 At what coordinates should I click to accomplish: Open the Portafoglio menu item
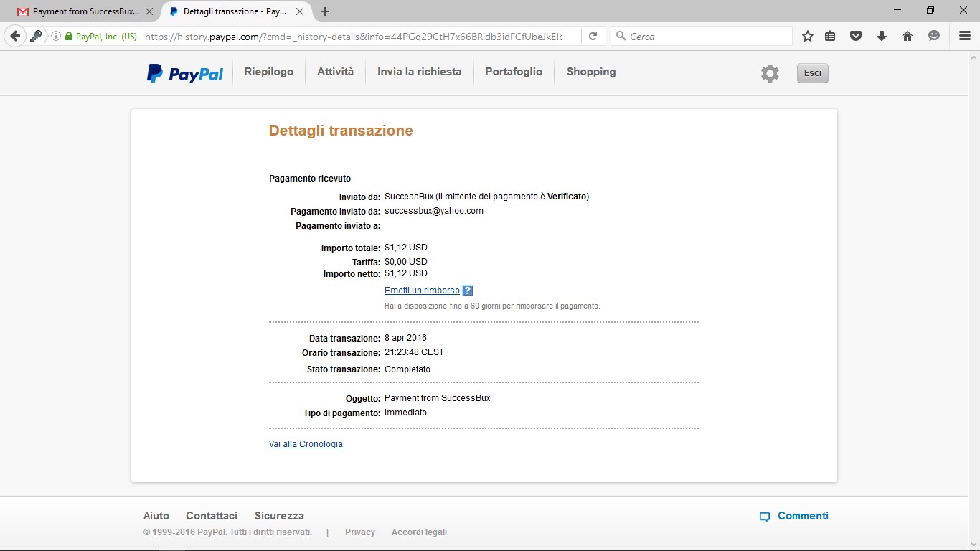pyautogui.click(x=514, y=72)
